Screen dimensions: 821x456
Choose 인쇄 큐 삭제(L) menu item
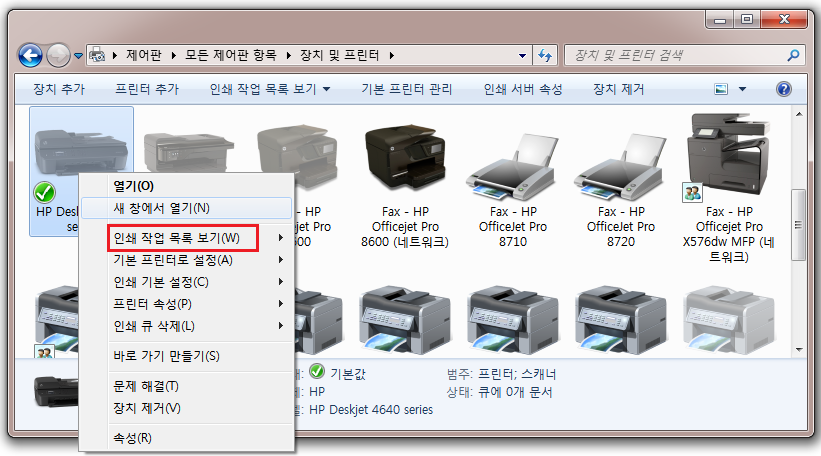tap(186, 326)
